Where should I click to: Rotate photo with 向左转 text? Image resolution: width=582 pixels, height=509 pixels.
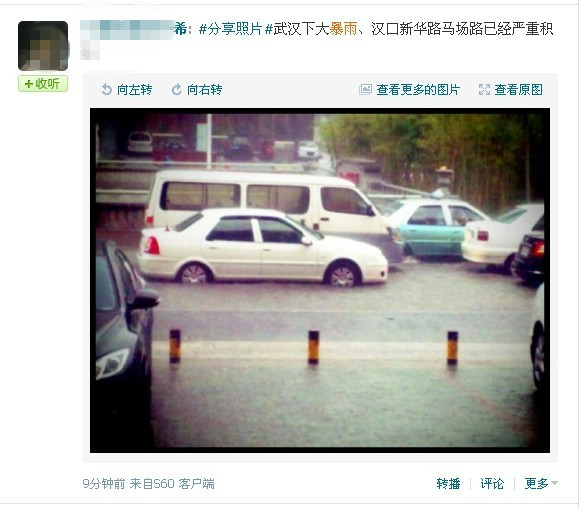134,90
